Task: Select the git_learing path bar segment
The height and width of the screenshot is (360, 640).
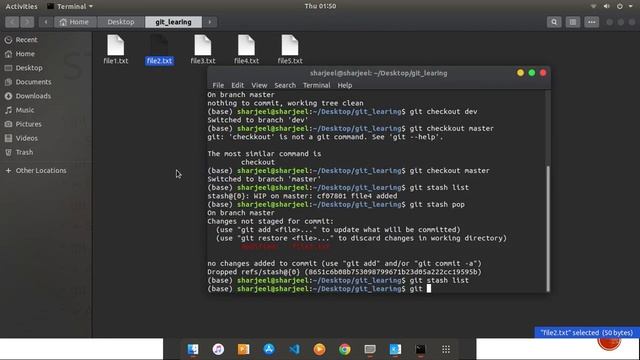Action: (x=173, y=22)
